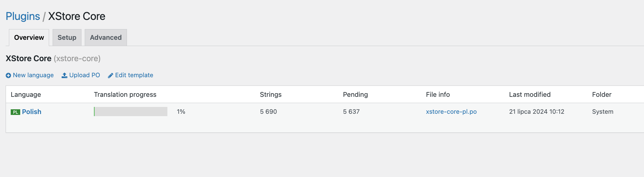This screenshot has height=177, width=644.
Task: Click the Edit template link text
Action: pos(134,75)
